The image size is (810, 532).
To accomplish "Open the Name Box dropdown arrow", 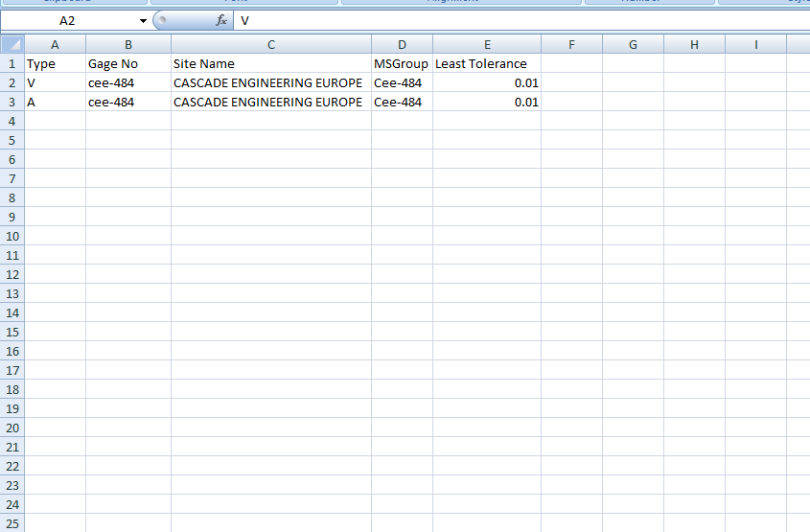I will [x=143, y=21].
